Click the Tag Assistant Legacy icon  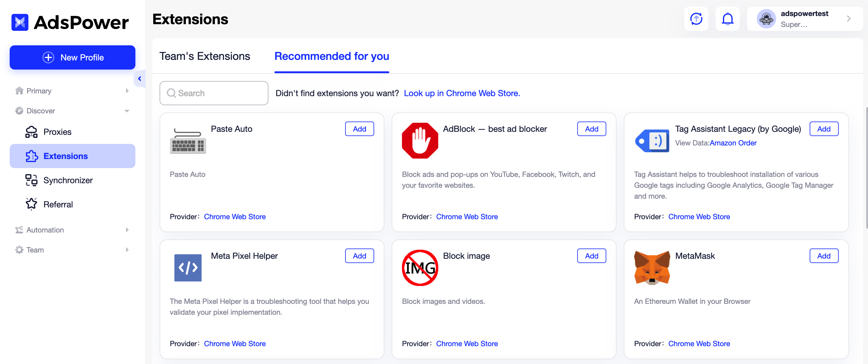click(652, 141)
